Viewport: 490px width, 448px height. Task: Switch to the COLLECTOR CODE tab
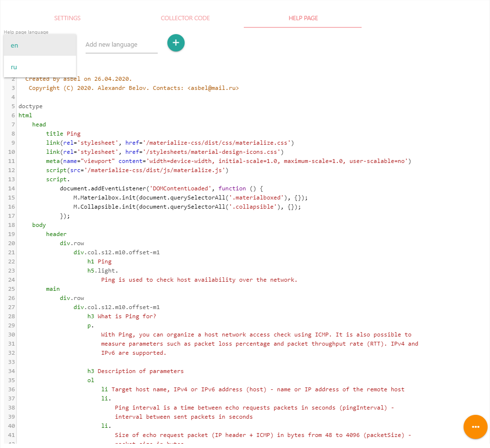185,18
